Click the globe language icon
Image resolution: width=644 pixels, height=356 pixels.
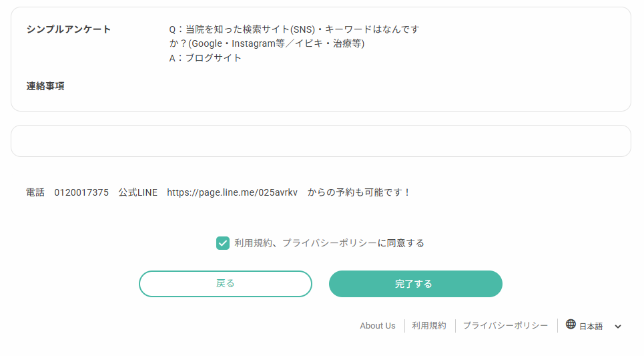(x=571, y=325)
